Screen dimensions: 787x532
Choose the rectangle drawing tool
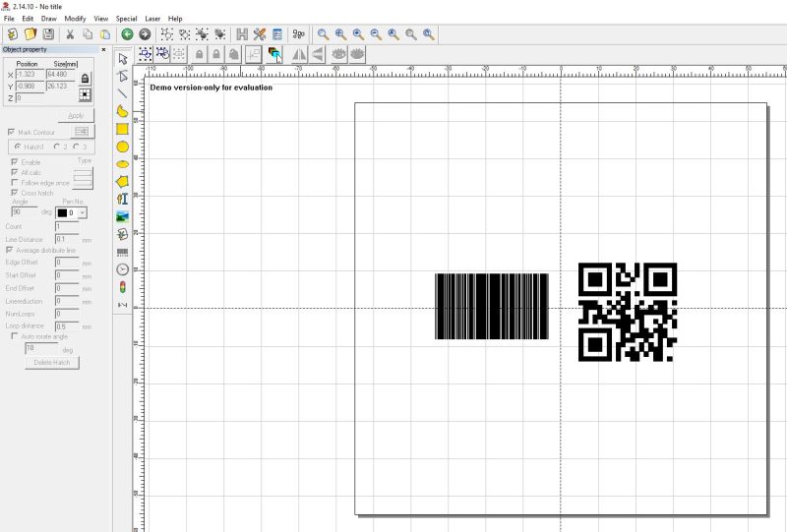[x=122, y=129]
